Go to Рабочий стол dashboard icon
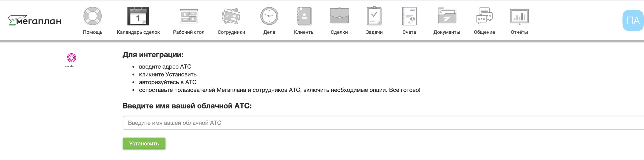Viewport: 644px width, 160px height. (x=189, y=16)
